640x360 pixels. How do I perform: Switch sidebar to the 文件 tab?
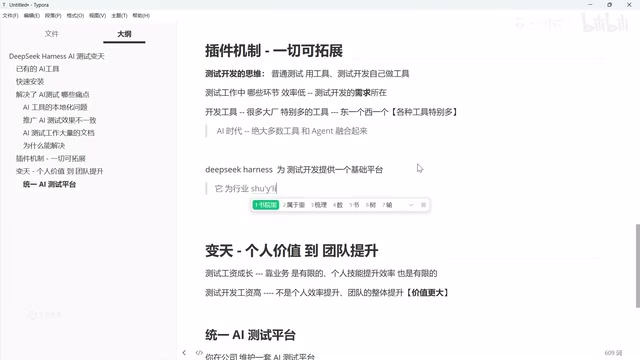pos(51,34)
